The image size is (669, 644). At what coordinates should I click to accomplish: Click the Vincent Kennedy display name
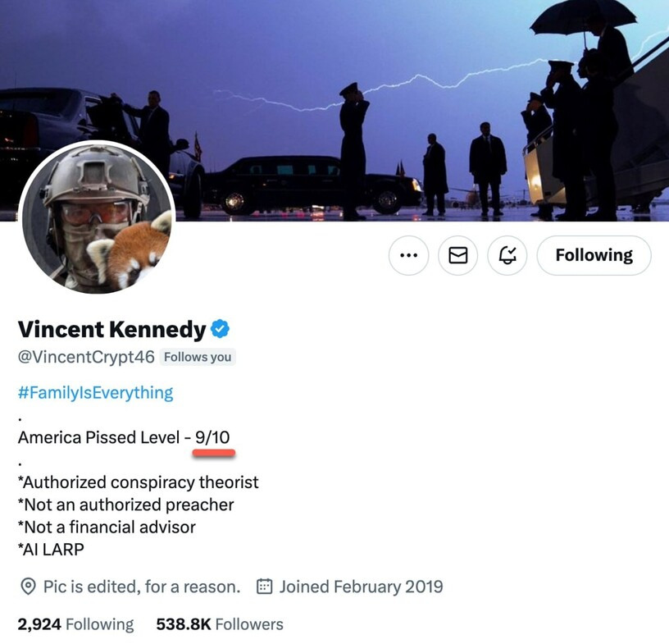[x=111, y=330]
